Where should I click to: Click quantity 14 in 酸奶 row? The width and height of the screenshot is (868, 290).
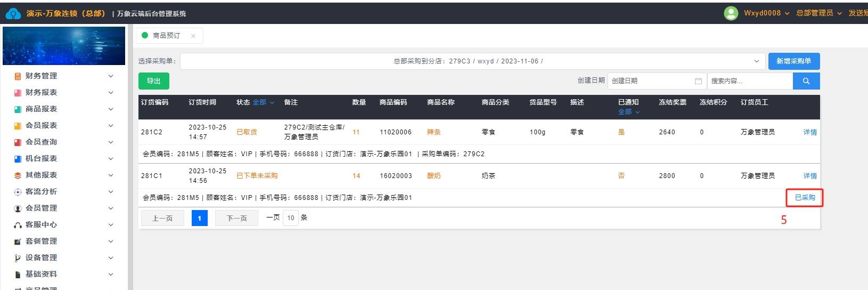point(356,176)
